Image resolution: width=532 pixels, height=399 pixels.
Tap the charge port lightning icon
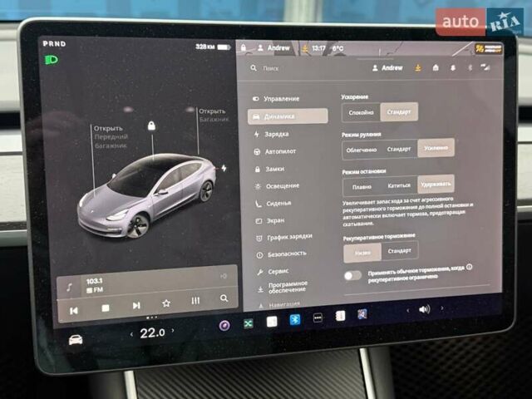coord(223,169)
